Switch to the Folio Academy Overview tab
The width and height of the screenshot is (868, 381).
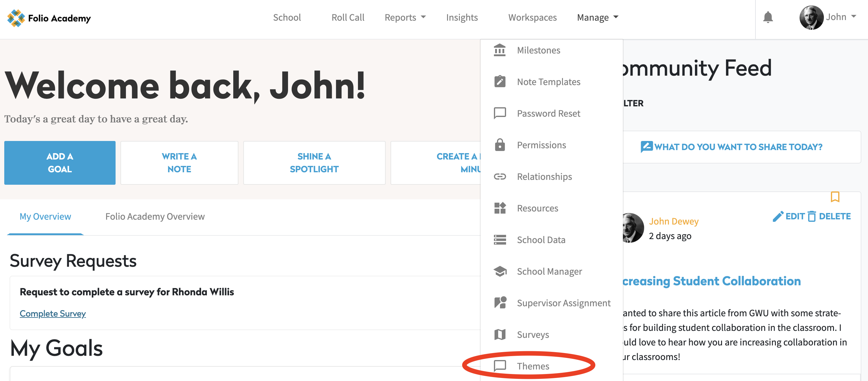[x=155, y=216]
